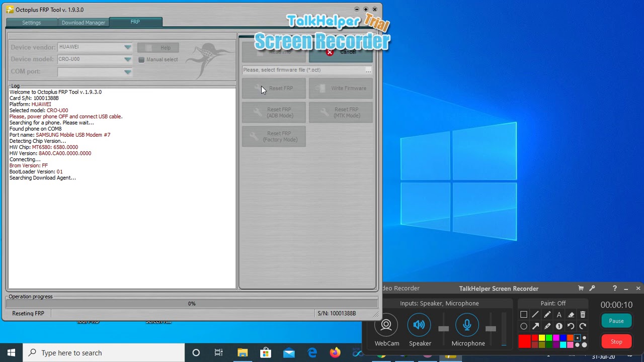Click Reset FRP (MTK Mode) button

(341, 113)
